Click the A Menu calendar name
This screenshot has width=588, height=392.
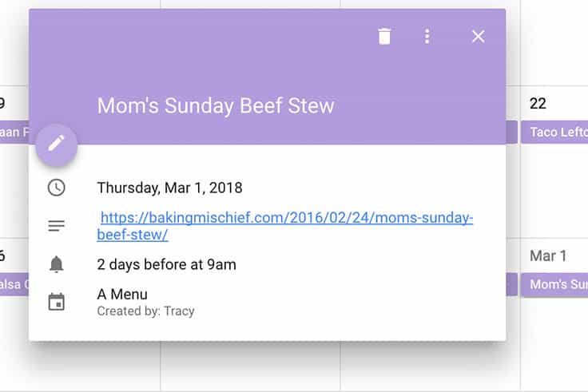point(122,294)
